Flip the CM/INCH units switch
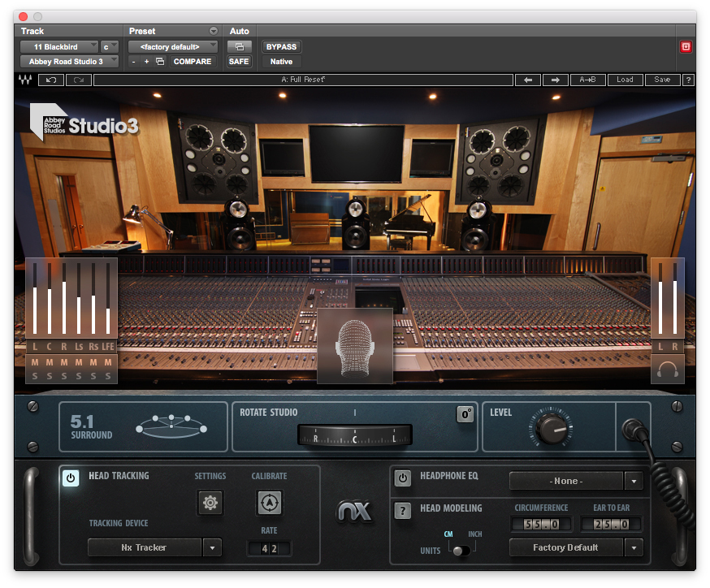Screen dimensions: 710x588 (x=461, y=550)
